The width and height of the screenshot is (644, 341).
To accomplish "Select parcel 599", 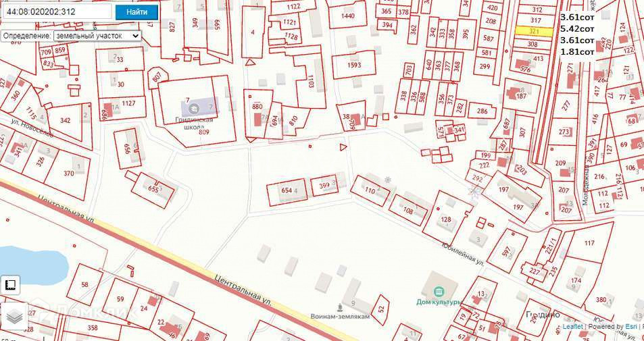I will [218, 26].
